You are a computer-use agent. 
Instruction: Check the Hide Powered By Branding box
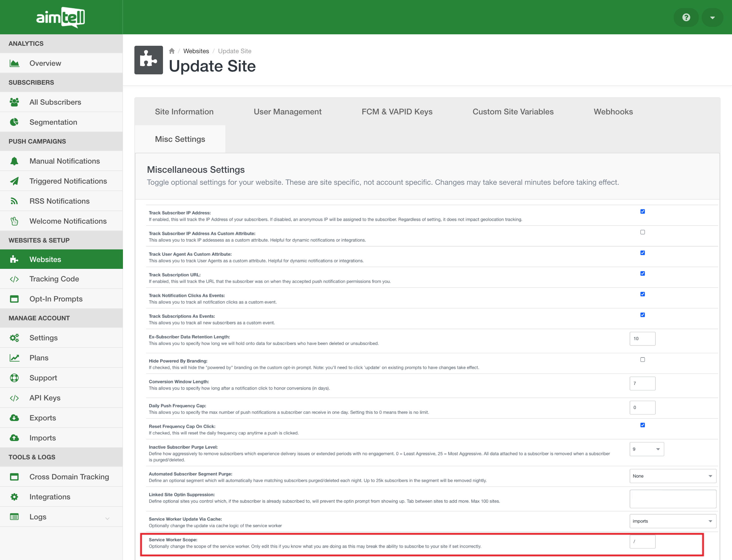[643, 360]
